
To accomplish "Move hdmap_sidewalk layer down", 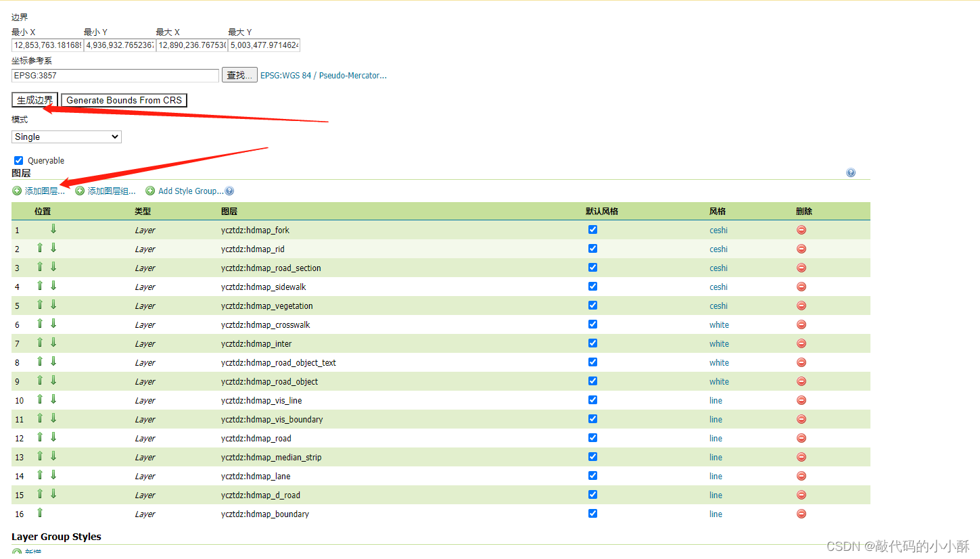I will (53, 286).
